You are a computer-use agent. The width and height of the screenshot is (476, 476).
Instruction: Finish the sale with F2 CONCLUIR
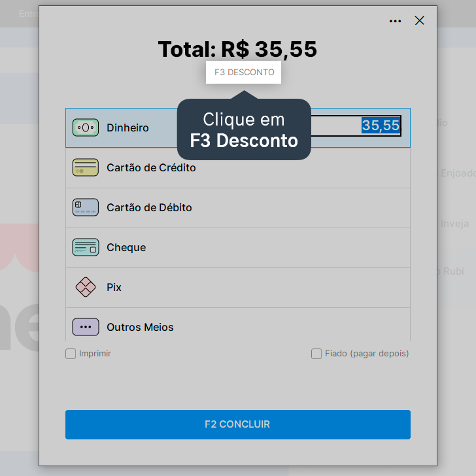238,424
